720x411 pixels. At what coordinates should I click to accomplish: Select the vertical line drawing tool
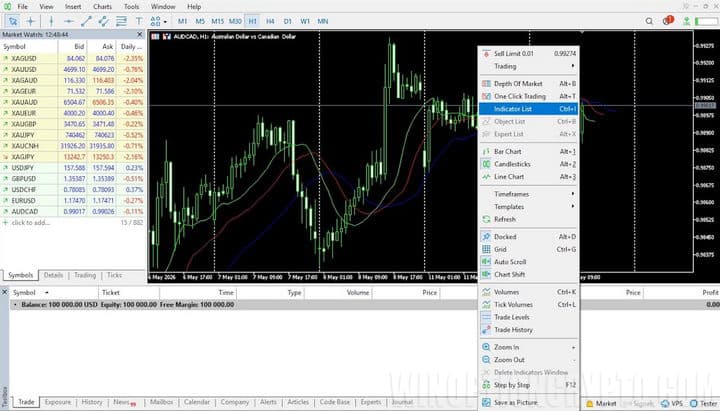click(x=51, y=21)
